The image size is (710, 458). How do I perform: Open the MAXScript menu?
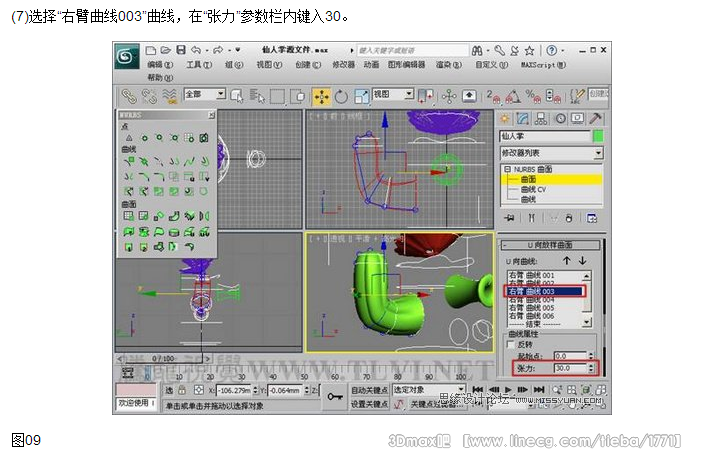coord(543,65)
